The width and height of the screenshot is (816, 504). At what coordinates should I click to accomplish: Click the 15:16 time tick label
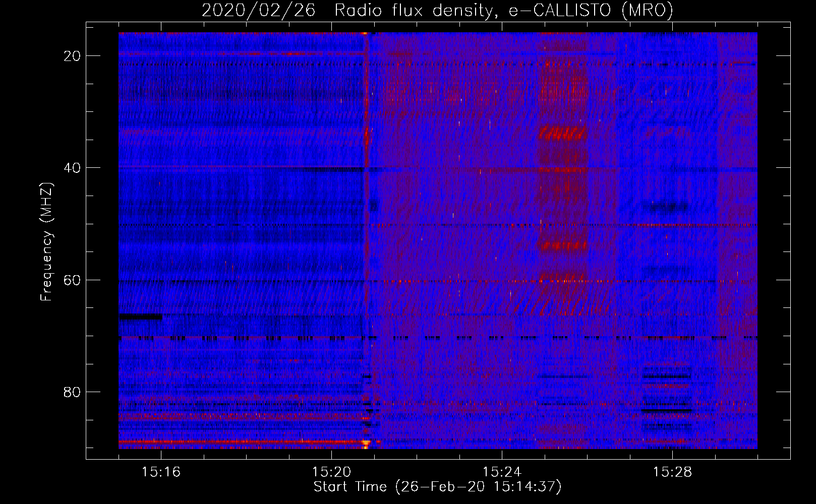click(161, 472)
